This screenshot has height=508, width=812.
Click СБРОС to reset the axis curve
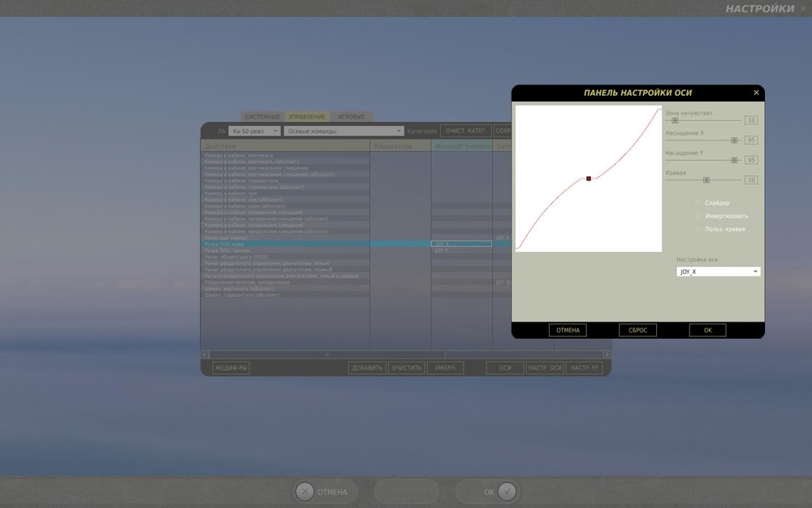pyautogui.click(x=637, y=330)
